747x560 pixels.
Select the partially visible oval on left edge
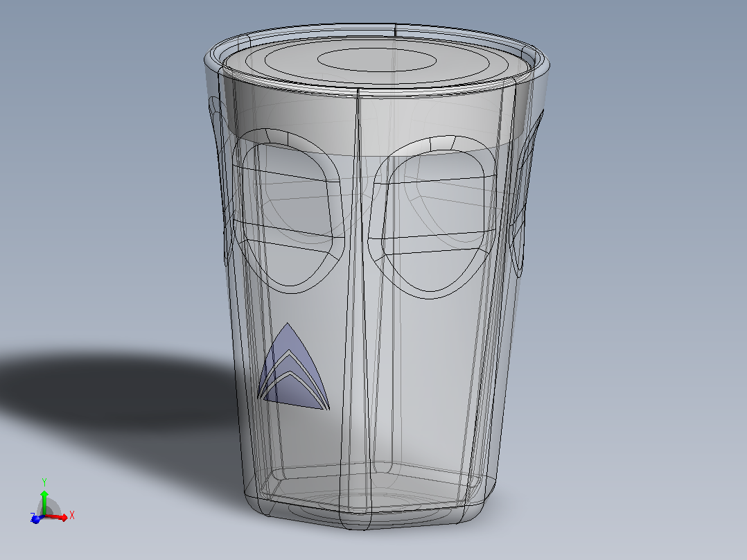[x=220, y=181]
